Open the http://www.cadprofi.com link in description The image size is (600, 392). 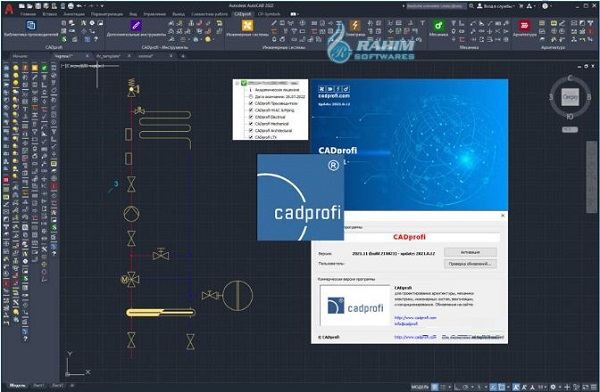[x=415, y=318]
